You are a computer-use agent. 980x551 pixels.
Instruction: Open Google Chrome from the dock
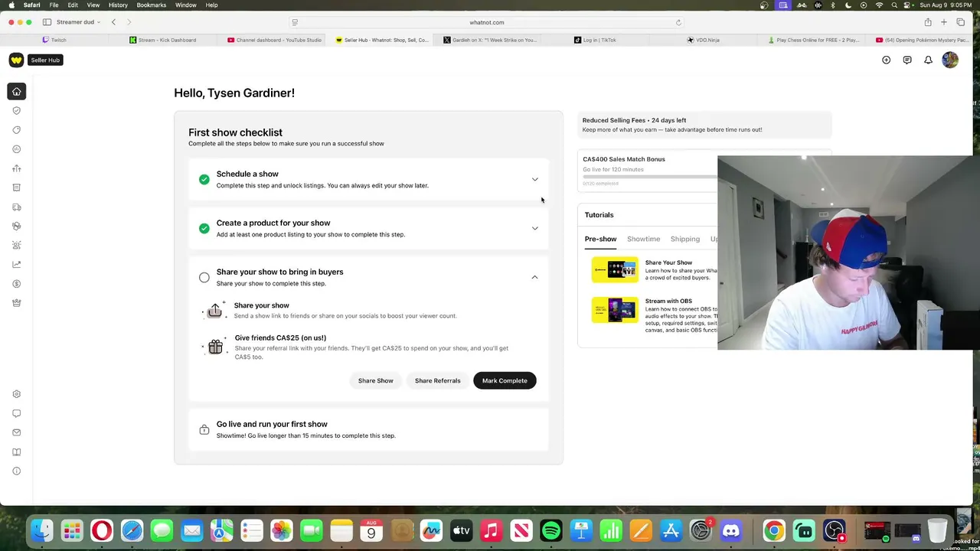tap(774, 530)
